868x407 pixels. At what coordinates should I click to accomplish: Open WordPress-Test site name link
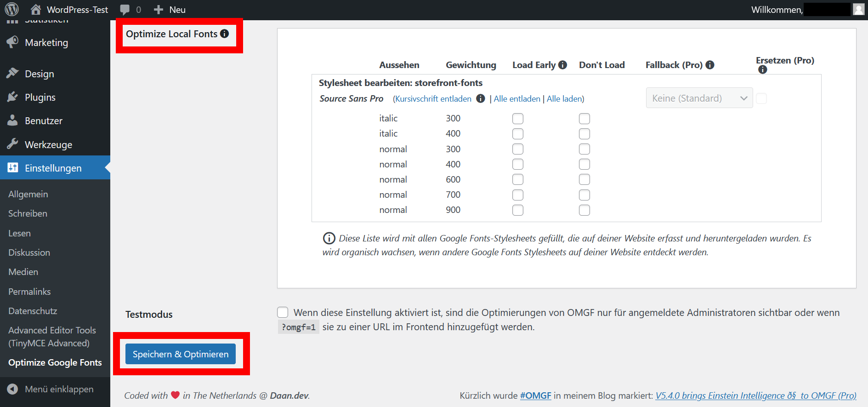[77, 10]
